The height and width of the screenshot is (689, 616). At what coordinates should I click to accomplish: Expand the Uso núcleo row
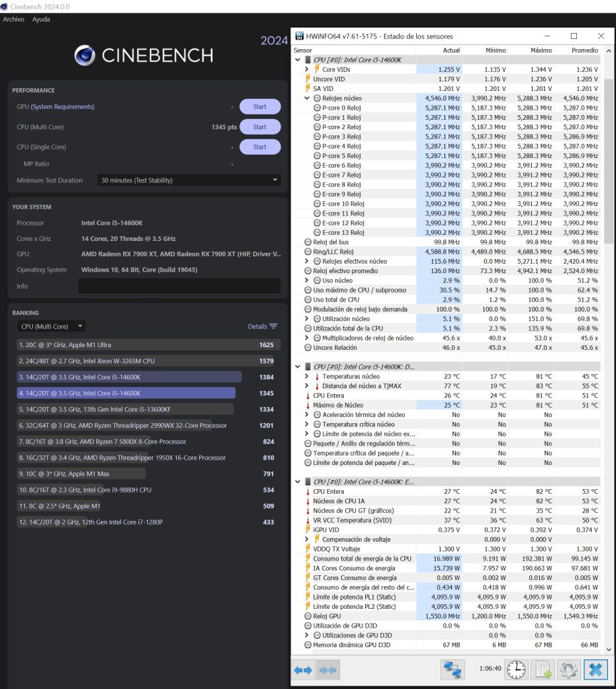click(307, 281)
